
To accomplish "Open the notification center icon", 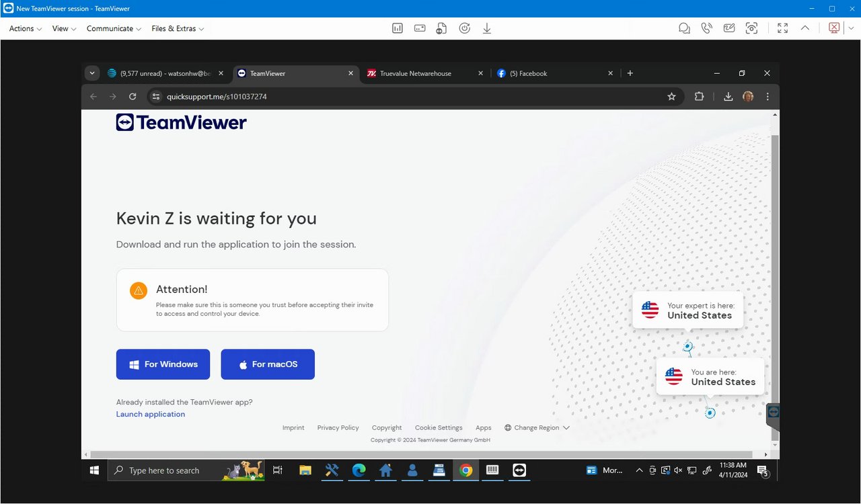I will [763, 471].
